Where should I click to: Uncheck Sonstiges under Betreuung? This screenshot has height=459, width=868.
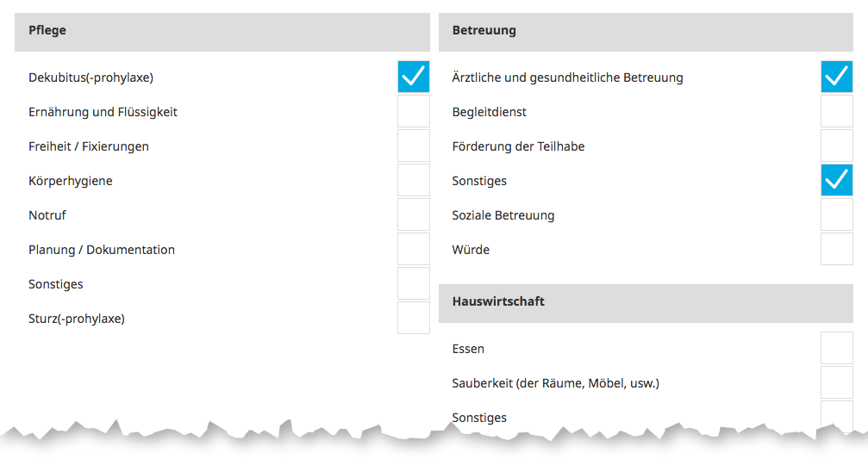pyautogui.click(x=837, y=180)
